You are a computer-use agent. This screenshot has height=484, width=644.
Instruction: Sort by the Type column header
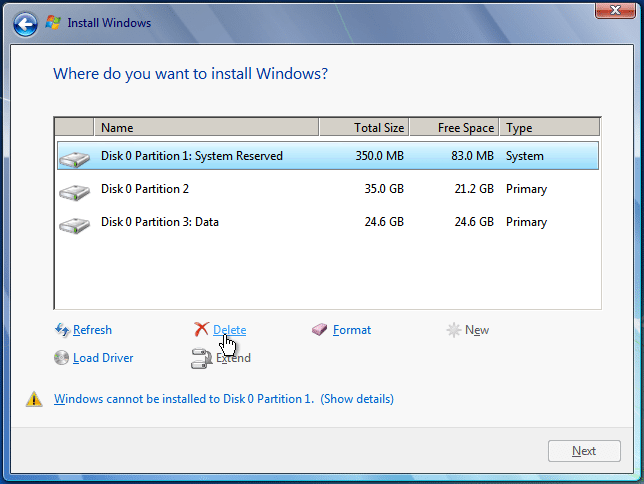pyautogui.click(x=550, y=128)
